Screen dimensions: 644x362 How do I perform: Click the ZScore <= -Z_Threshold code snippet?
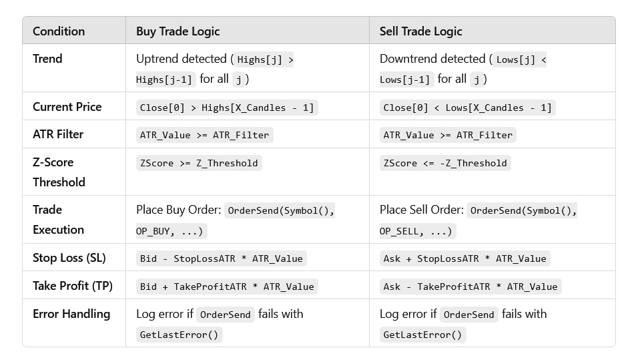[445, 163]
